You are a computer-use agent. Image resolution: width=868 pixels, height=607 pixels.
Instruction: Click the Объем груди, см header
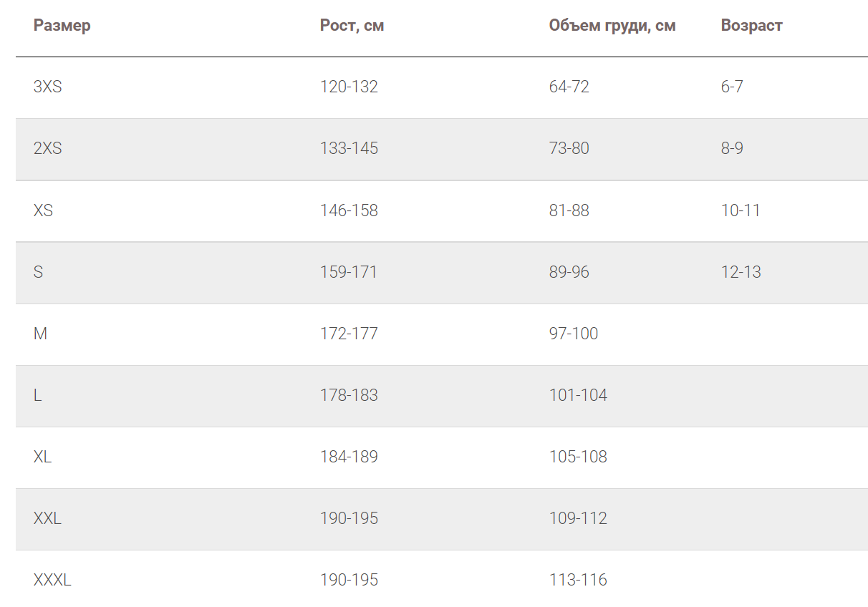(612, 26)
